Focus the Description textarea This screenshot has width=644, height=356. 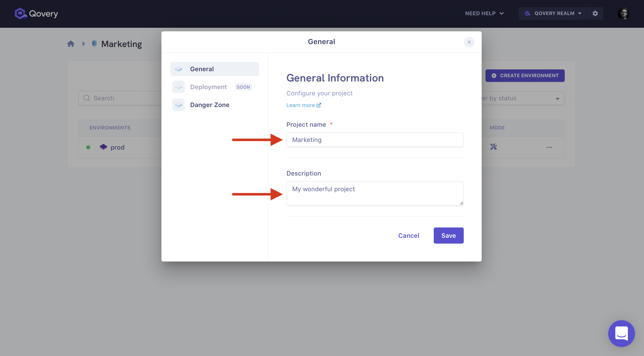click(x=375, y=193)
